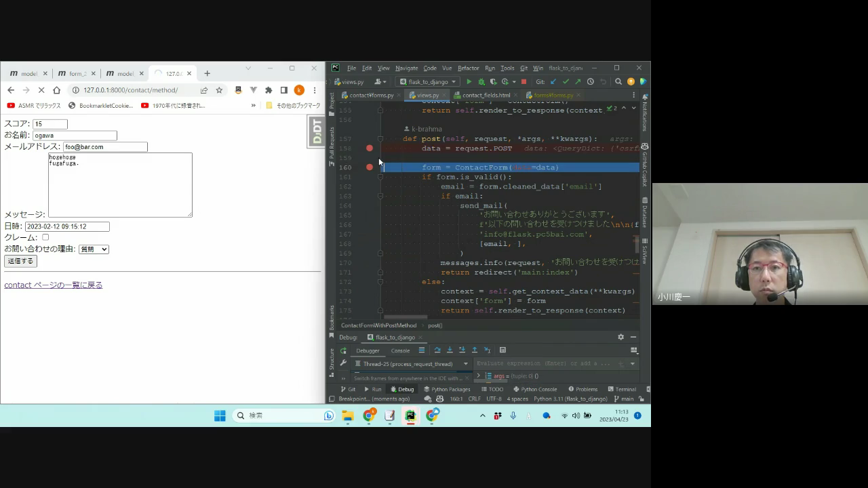This screenshot has height=488, width=868.
Task: Rerun debug session with the rerun icon
Action: tap(343, 350)
